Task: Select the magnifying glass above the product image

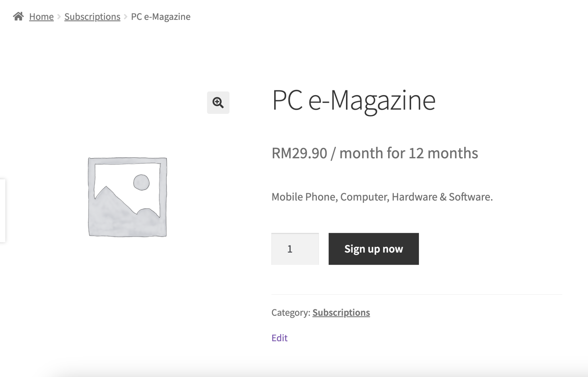Action: [x=218, y=103]
